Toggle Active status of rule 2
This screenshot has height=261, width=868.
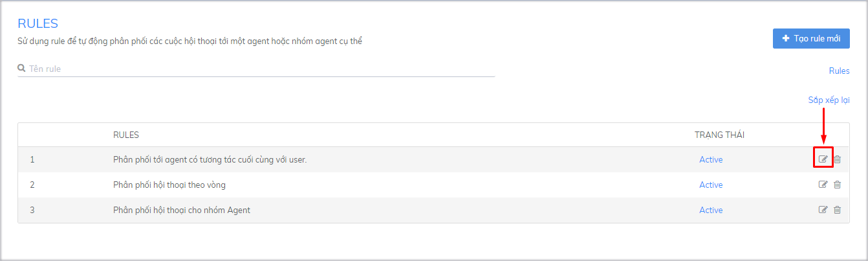pyautogui.click(x=711, y=185)
